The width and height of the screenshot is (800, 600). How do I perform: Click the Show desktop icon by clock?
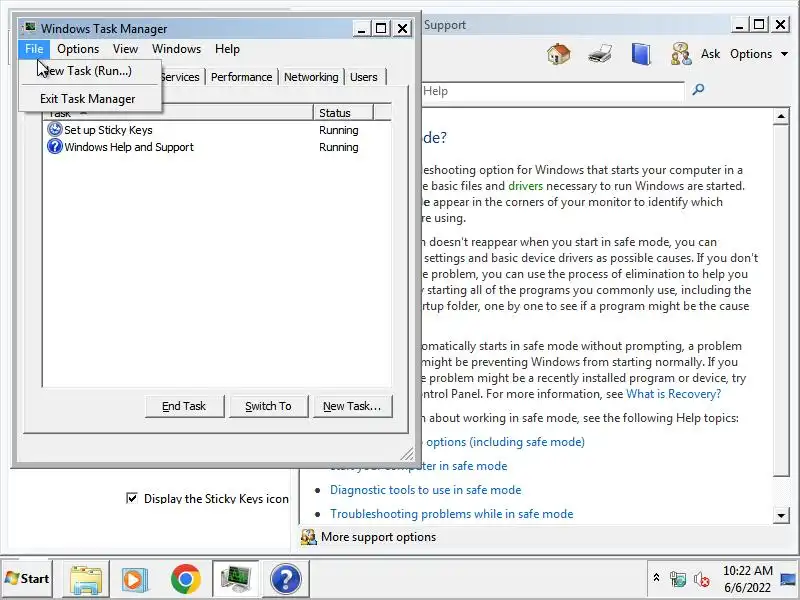point(788,579)
